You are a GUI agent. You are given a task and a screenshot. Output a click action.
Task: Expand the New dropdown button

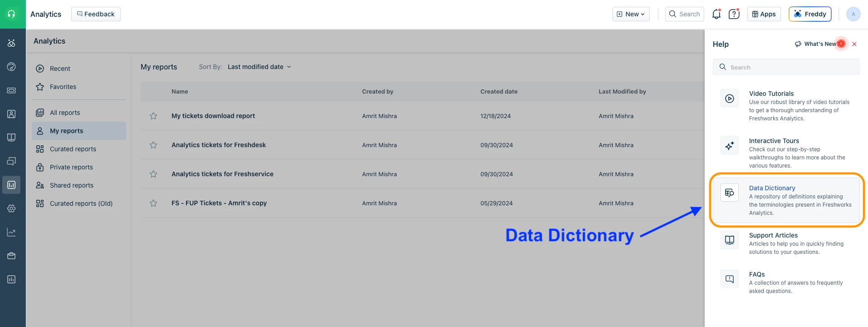631,14
